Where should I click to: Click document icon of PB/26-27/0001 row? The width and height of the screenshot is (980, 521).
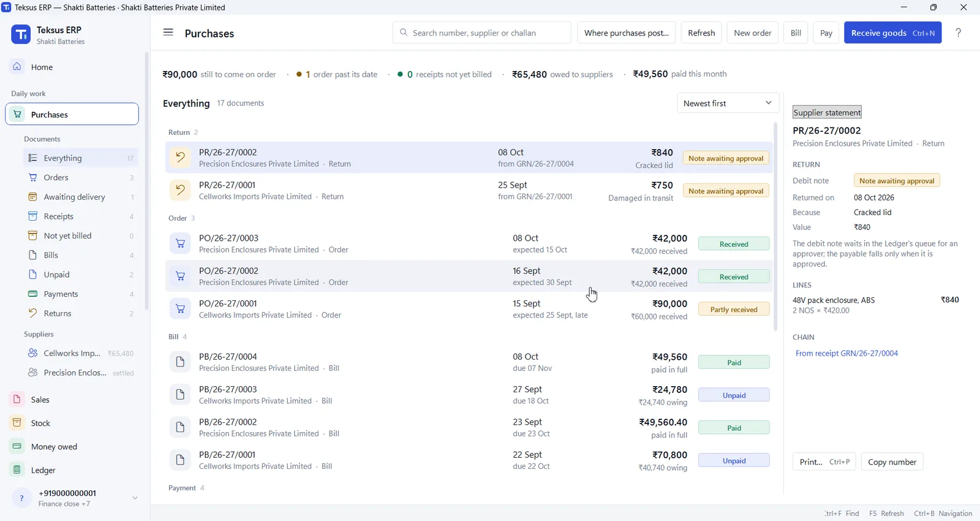tap(180, 460)
